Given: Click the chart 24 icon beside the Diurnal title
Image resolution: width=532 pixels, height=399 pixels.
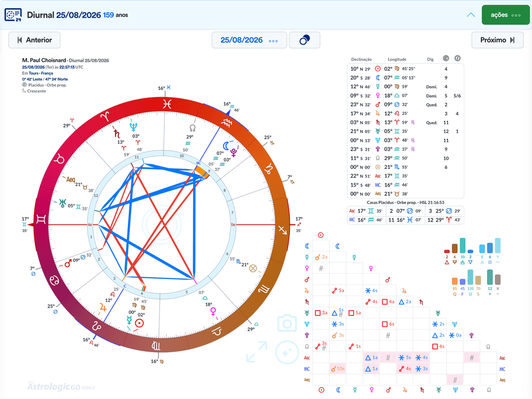Looking at the screenshot, I should [13, 15].
